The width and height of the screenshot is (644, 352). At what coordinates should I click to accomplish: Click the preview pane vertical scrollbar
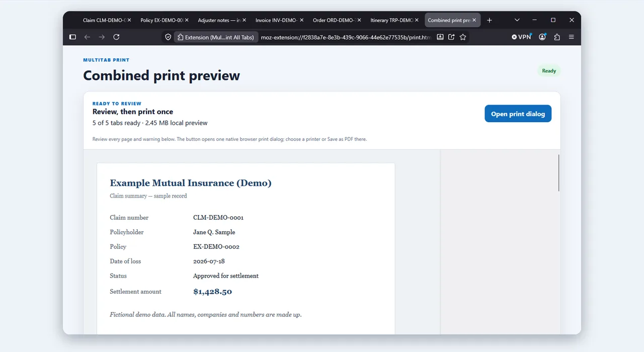(x=558, y=172)
